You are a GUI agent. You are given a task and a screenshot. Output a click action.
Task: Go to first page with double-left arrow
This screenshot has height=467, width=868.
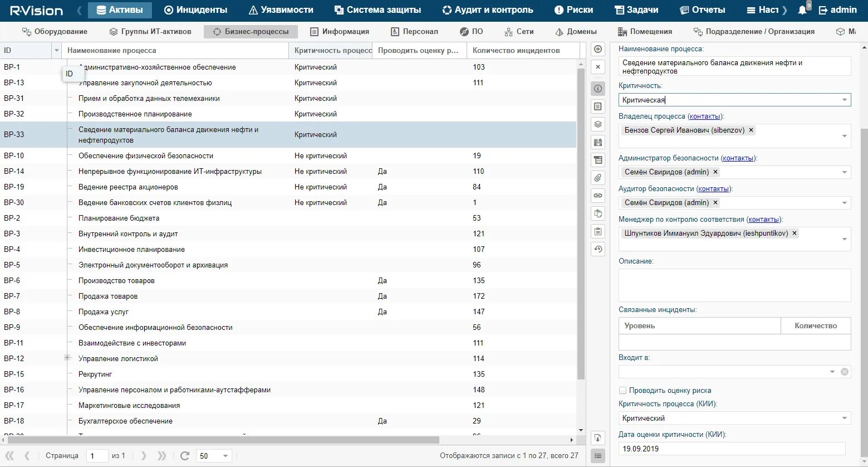[x=9, y=456]
